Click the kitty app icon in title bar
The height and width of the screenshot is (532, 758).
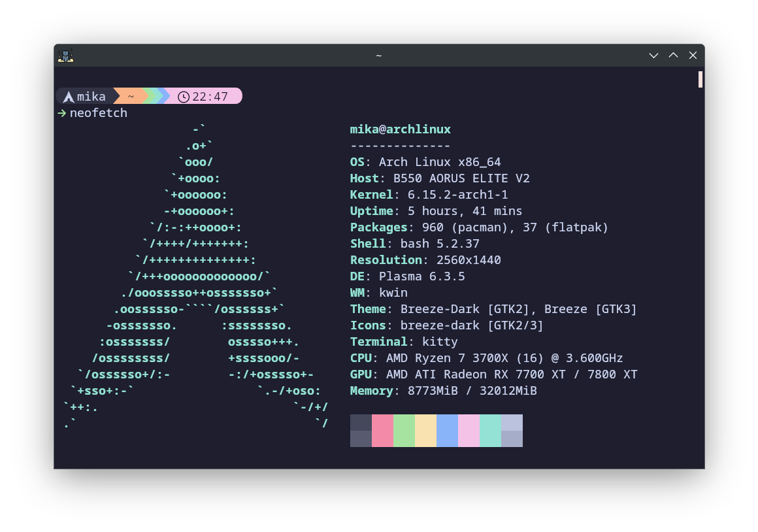pyautogui.click(x=66, y=56)
